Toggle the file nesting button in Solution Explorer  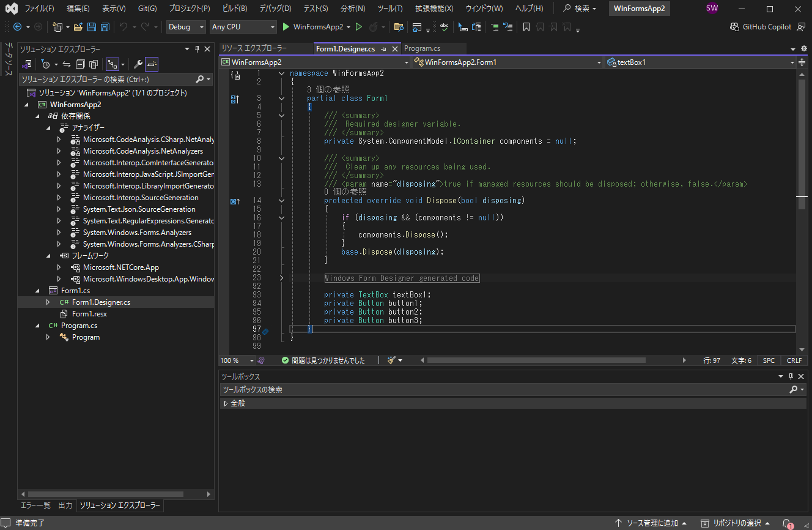pyautogui.click(x=113, y=64)
